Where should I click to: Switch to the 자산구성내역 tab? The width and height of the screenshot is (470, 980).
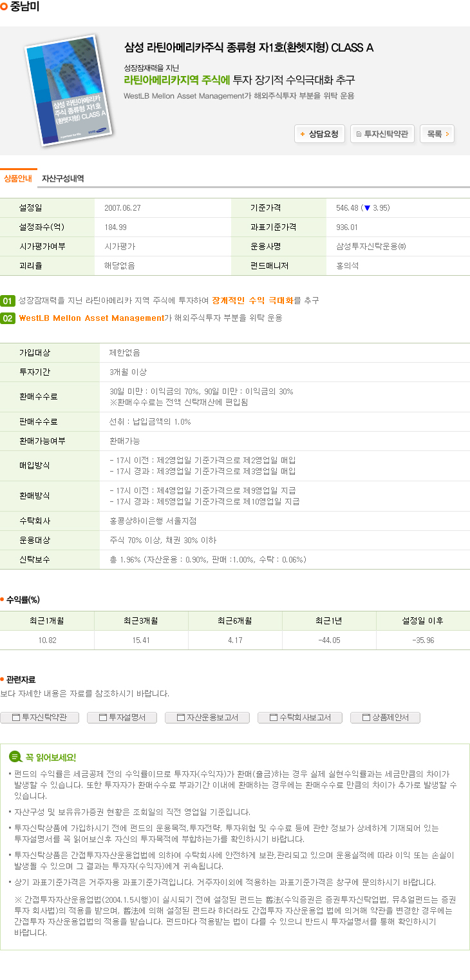coord(63,178)
